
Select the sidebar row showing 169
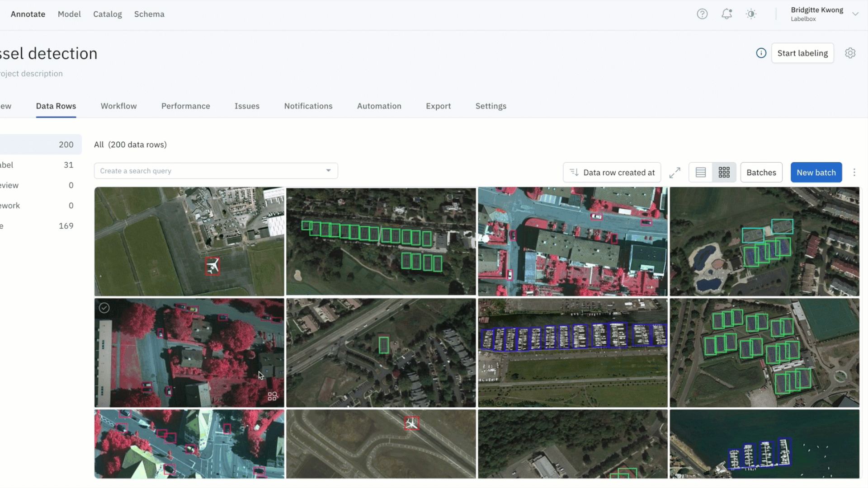(x=41, y=226)
